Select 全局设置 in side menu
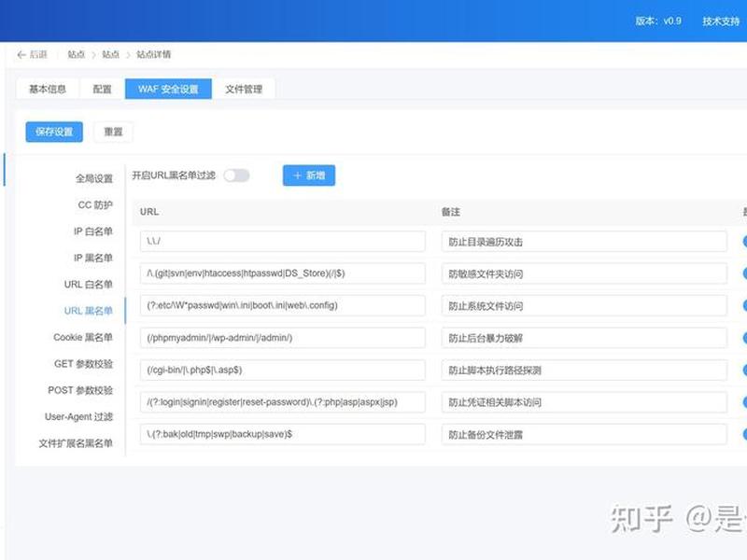Screen dimensions: 747x560 point(94,178)
